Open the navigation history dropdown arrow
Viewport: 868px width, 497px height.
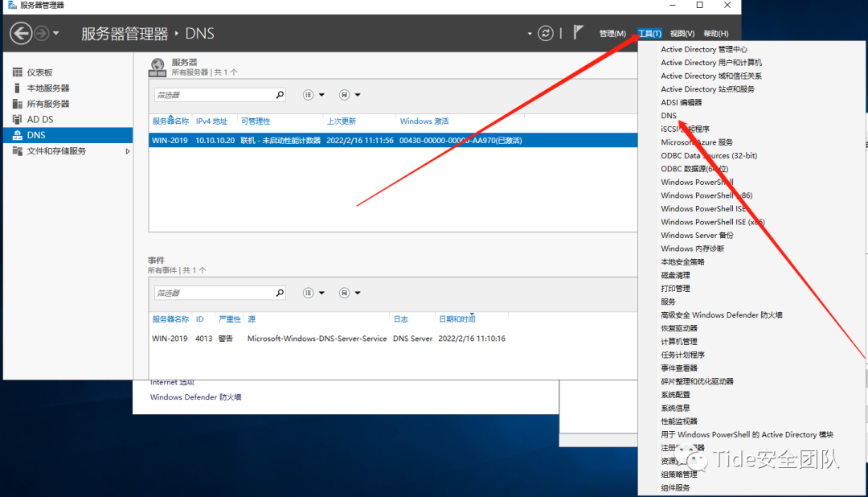[x=56, y=34]
